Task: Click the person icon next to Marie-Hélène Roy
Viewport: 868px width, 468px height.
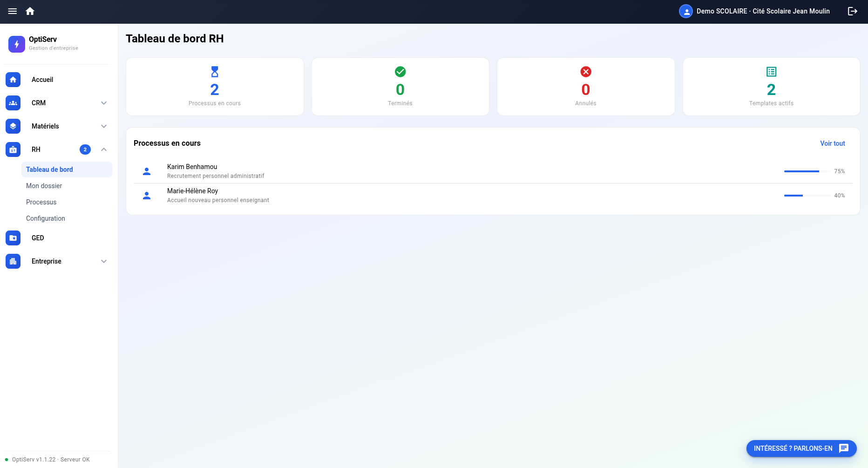Action: click(x=147, y=196)
